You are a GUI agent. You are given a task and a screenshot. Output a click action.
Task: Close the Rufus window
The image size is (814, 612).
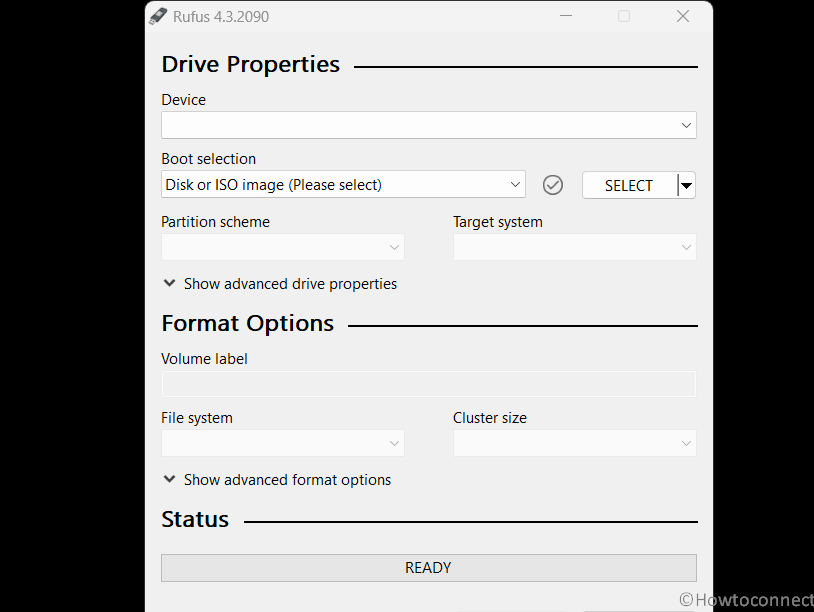click(683, 16)
